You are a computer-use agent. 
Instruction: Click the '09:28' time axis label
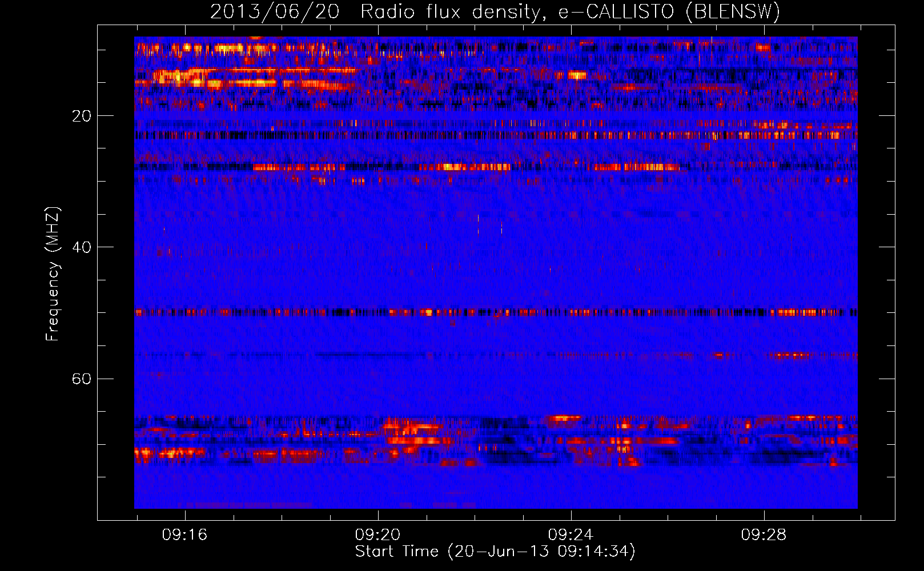click(764, 534)
